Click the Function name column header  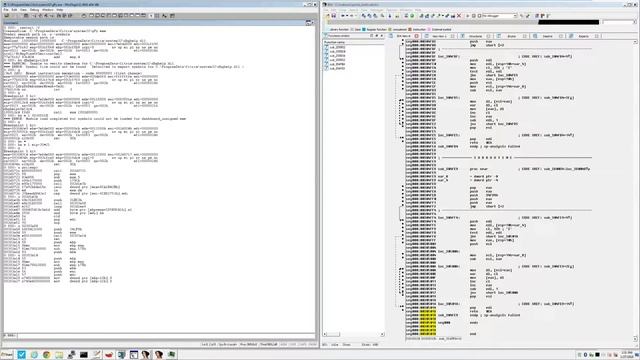[353, 42]
